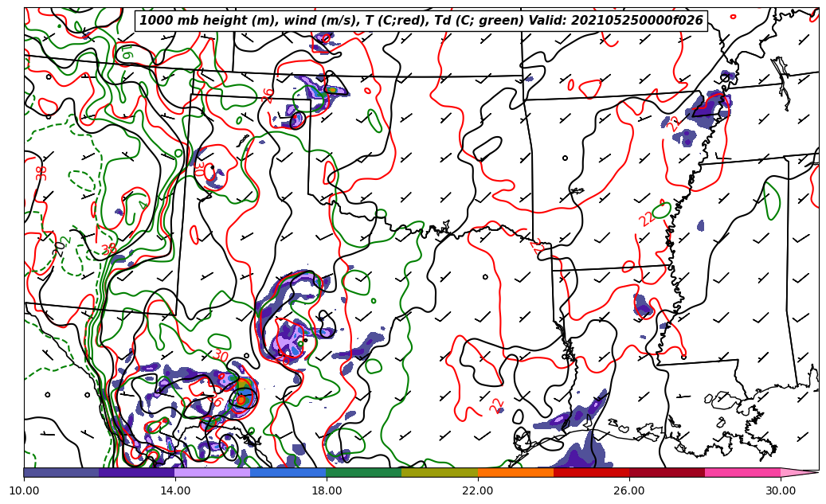
Task: Select the slate blue first colorbar segment
Action: coord(61,472)
